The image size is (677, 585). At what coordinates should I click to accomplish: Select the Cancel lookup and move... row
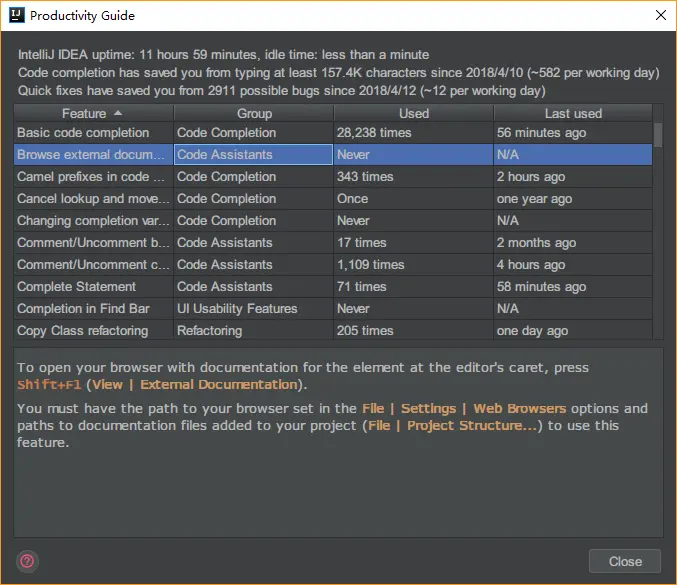pos(333,199)
